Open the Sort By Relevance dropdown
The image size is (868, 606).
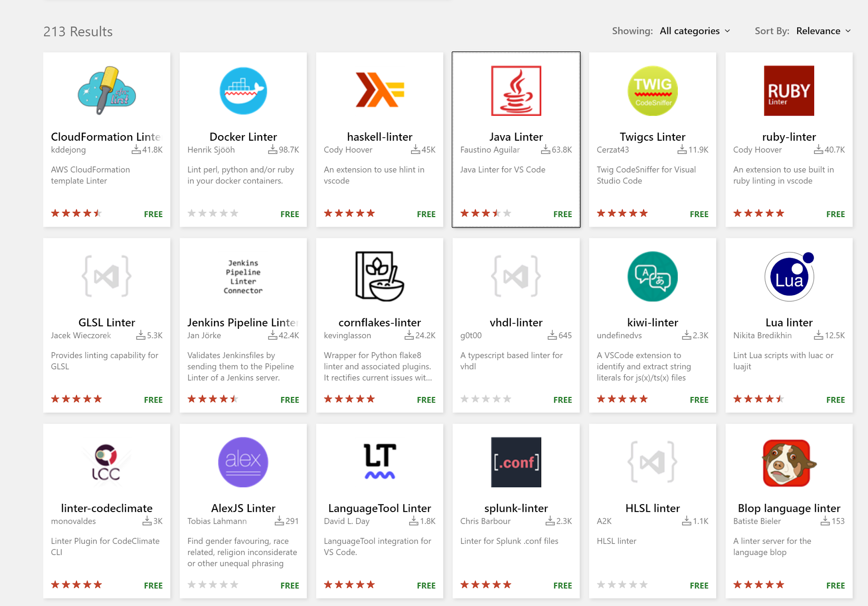click(823, 31)
